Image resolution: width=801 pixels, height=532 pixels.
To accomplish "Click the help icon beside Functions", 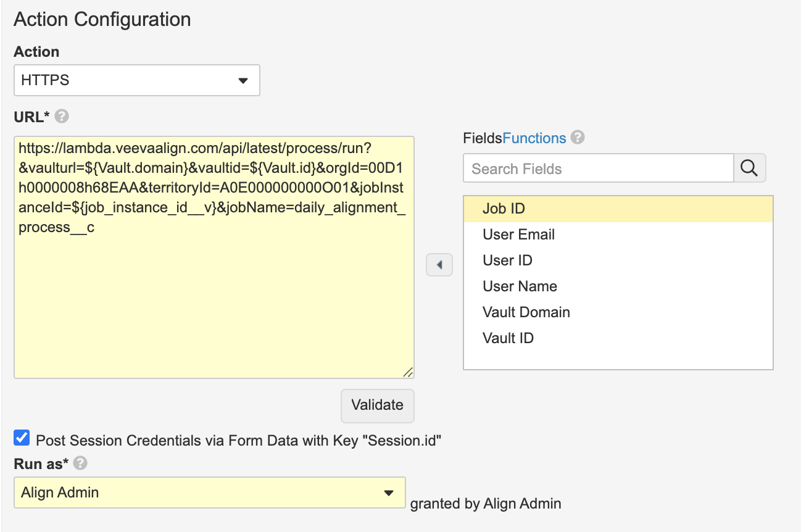I will pos(578,138).
